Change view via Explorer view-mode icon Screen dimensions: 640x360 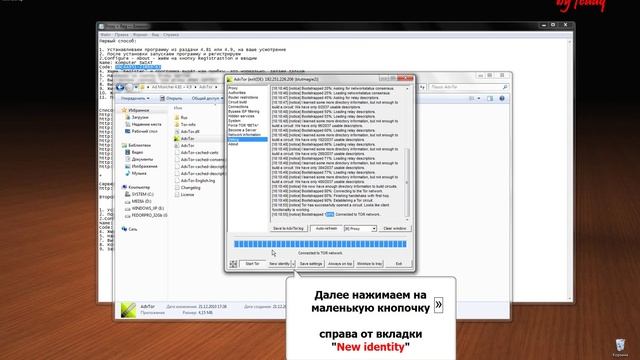tap(471, 98)
